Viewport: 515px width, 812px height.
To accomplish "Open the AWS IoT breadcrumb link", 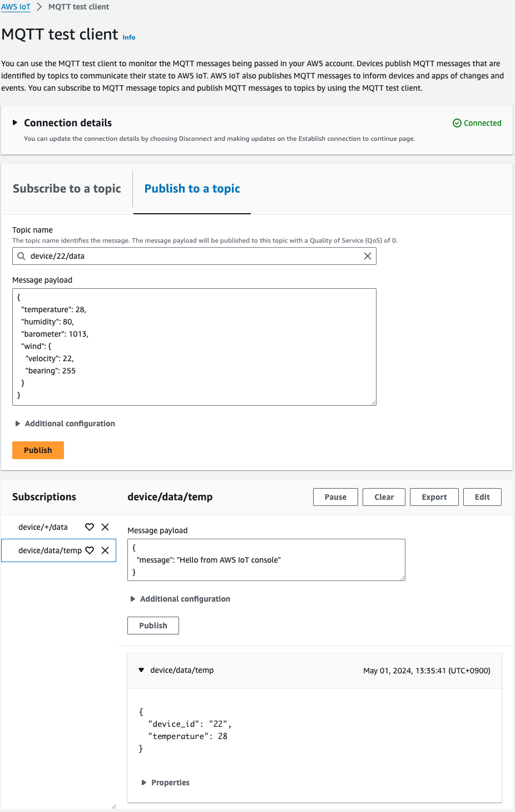I will [16, 7].
